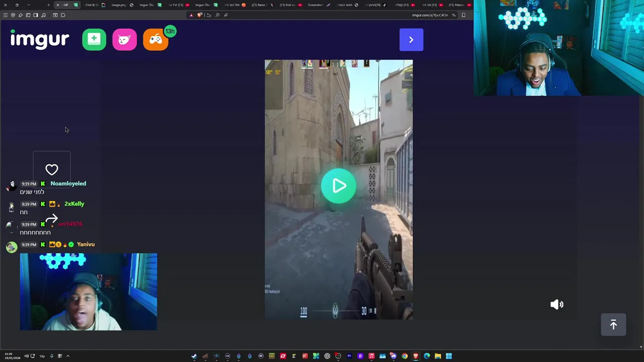Share the post with the arrow icon
Viewport: 644px width, 362px height.
pos(52,219)
